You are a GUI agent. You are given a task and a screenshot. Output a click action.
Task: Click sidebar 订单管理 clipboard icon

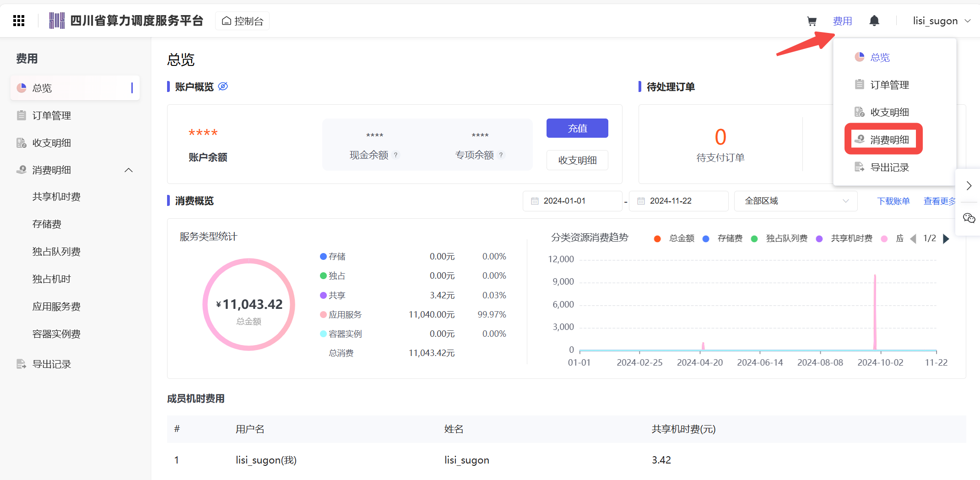21,115
